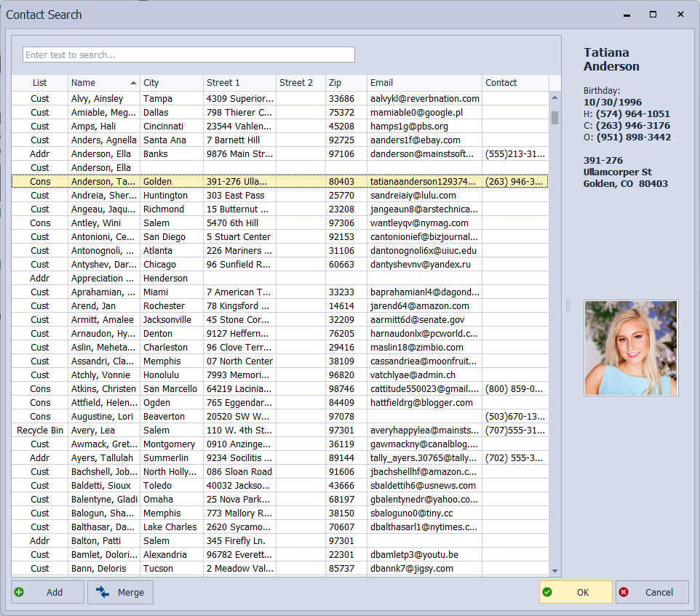Select the highlighted Anderson, Tatiana row
Image resolution: width=700 pixels, height=616 pixels.
pyautogui.click(x=103, y=181)
